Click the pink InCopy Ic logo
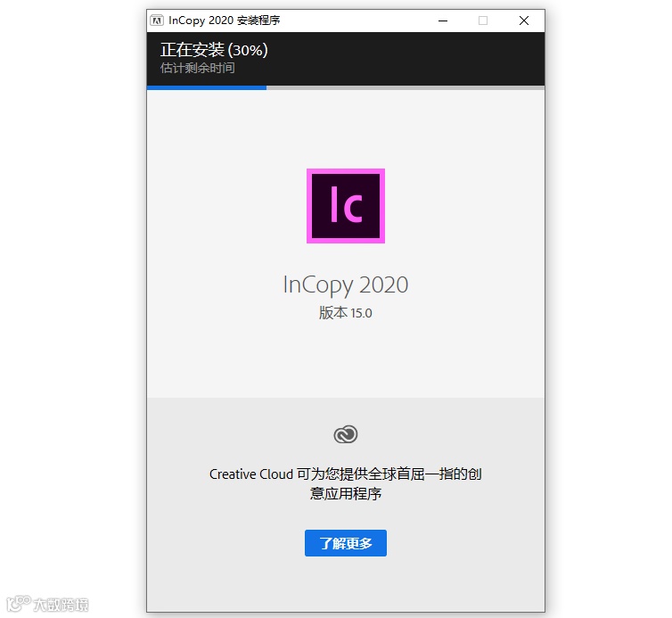 346,206
